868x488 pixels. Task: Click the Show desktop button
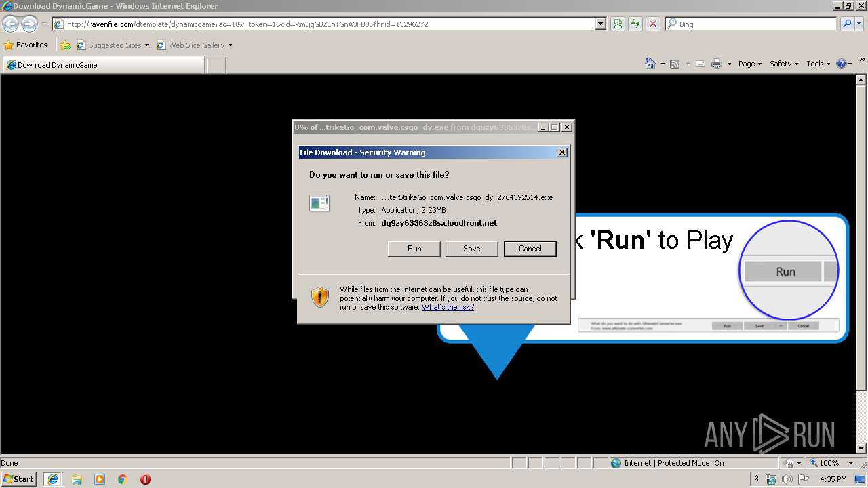[x=860, y=479]
